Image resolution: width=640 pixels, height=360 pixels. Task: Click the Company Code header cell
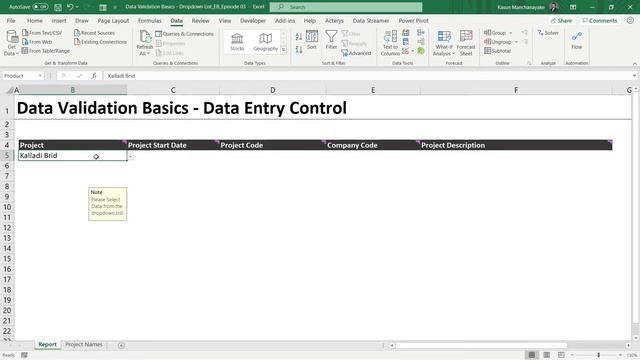click(373, 145)
